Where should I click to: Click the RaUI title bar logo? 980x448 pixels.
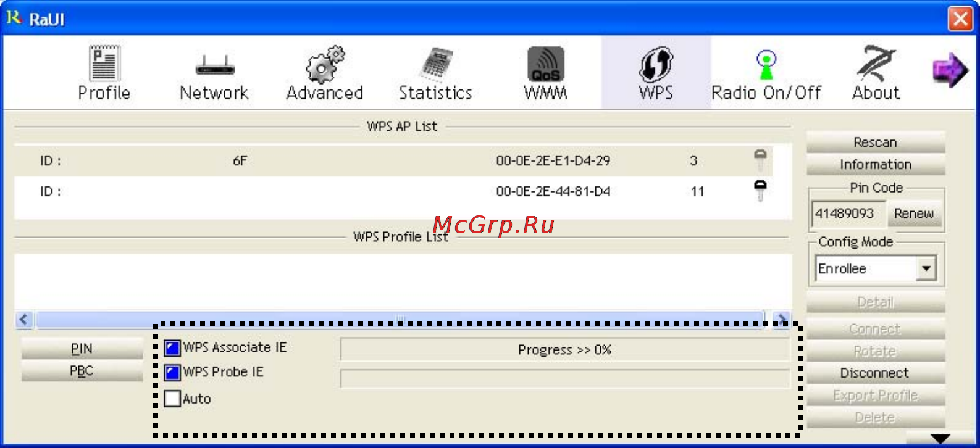point(14,18)
